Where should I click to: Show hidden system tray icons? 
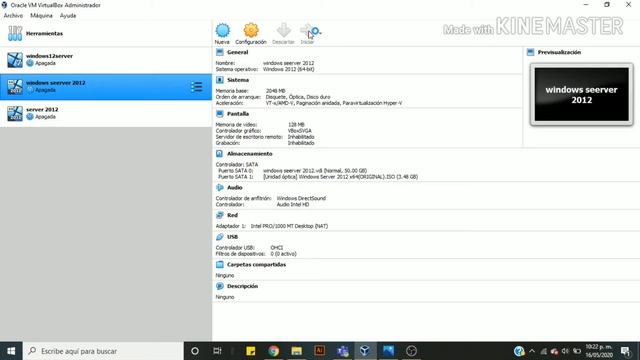click(531, 351)
